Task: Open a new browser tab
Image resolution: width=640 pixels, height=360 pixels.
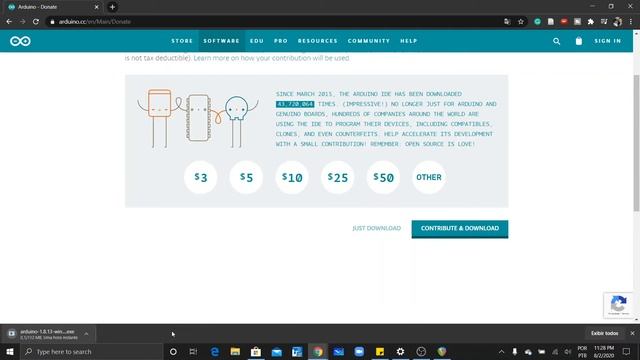Action: point(112,7)
